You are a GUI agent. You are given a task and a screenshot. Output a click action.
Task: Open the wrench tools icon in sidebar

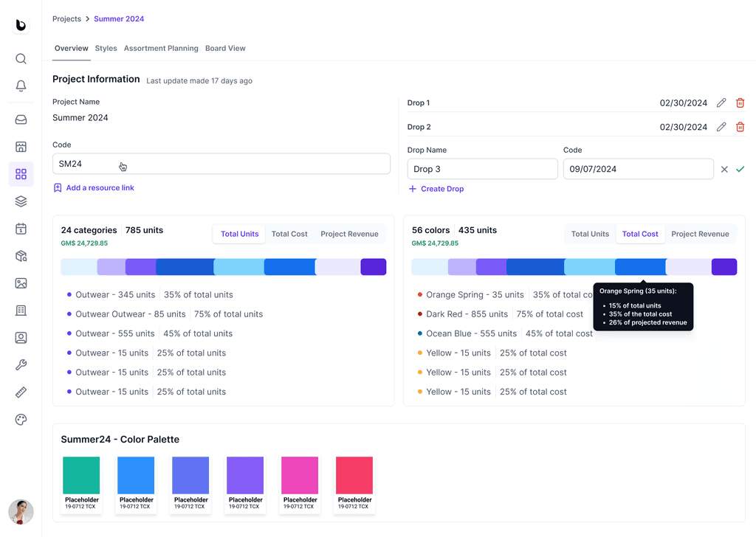(x=21, y=365)
